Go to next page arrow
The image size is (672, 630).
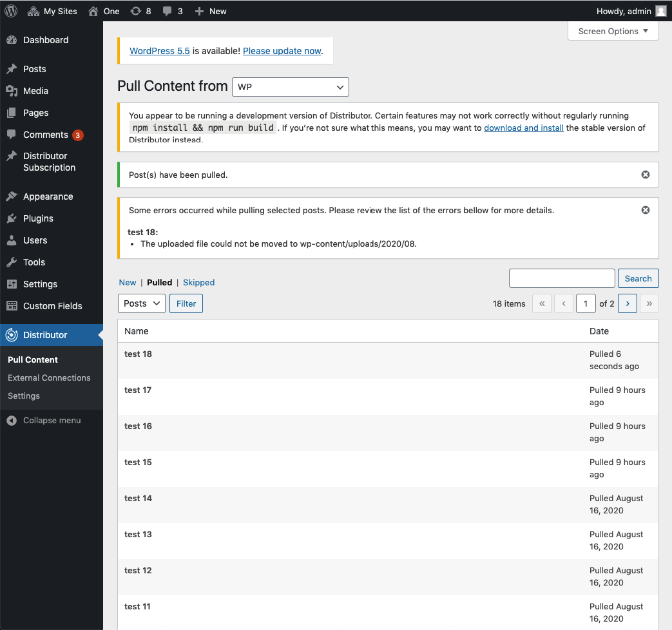click(x=628, y=303)
